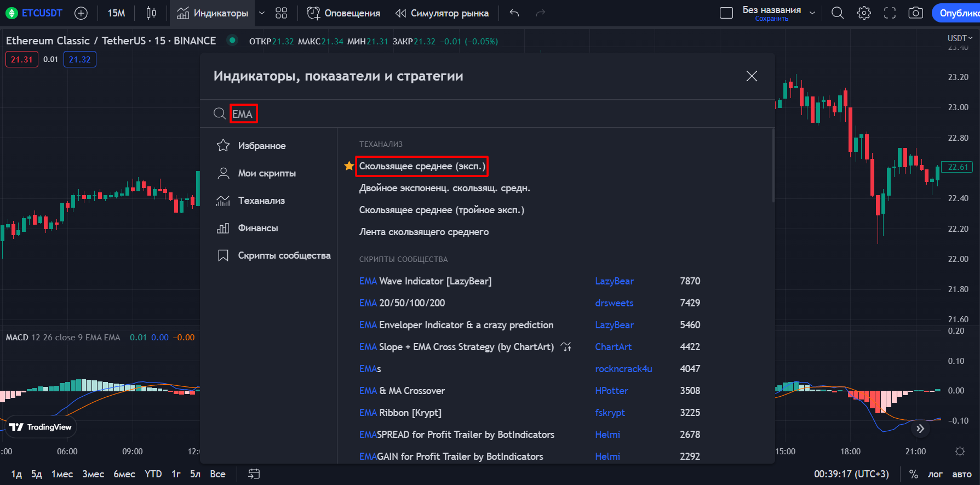Open timezone 00:39:17 (UTC+3) menu
This screenshot has width=980, height=485.
[851, 474]
